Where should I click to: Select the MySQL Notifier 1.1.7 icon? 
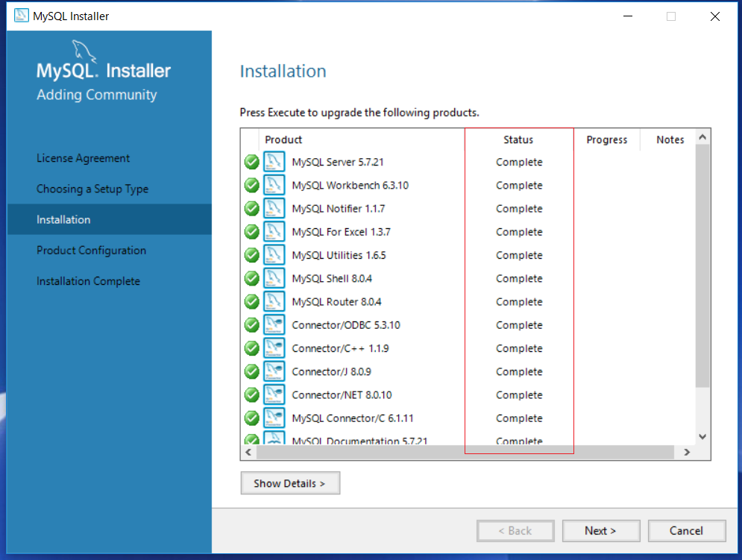pyautogui.click(x=274, y=208)
